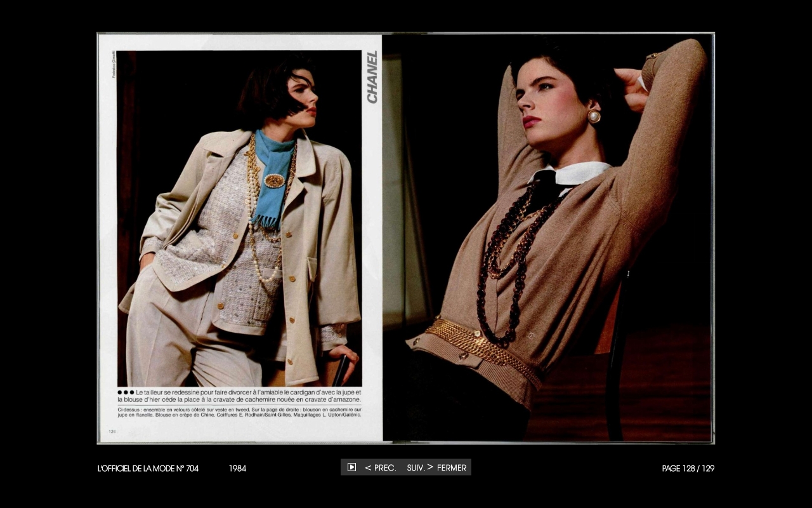This screenshot has width=812, height=508.
Task: Click the left model's face
Action: (x=303, y=98)
